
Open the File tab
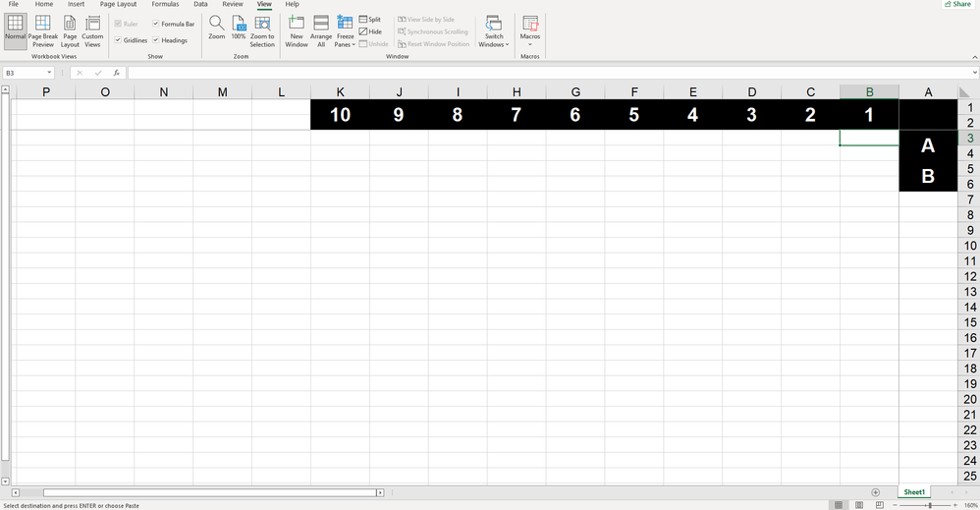[x=13, y=4]
